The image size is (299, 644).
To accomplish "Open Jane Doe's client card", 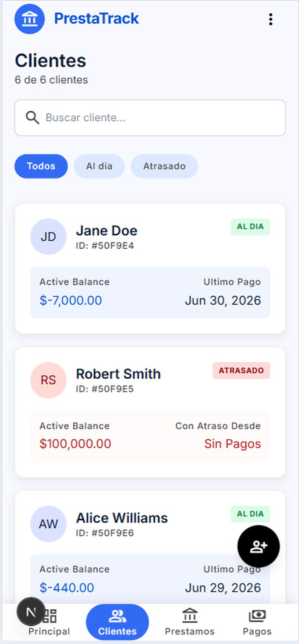I will pyautogui.click(x=150, y=269).
